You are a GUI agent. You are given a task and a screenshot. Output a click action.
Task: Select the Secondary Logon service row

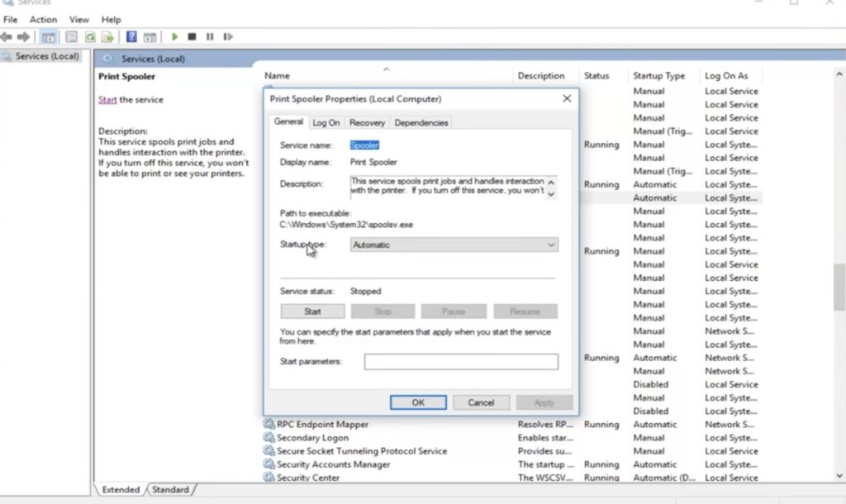coord(512,438)
